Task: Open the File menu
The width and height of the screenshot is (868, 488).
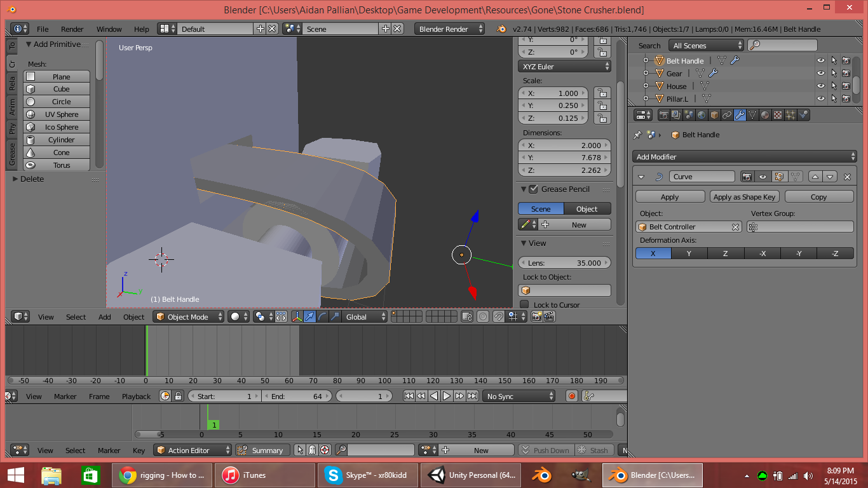Action: pos(43,29)
